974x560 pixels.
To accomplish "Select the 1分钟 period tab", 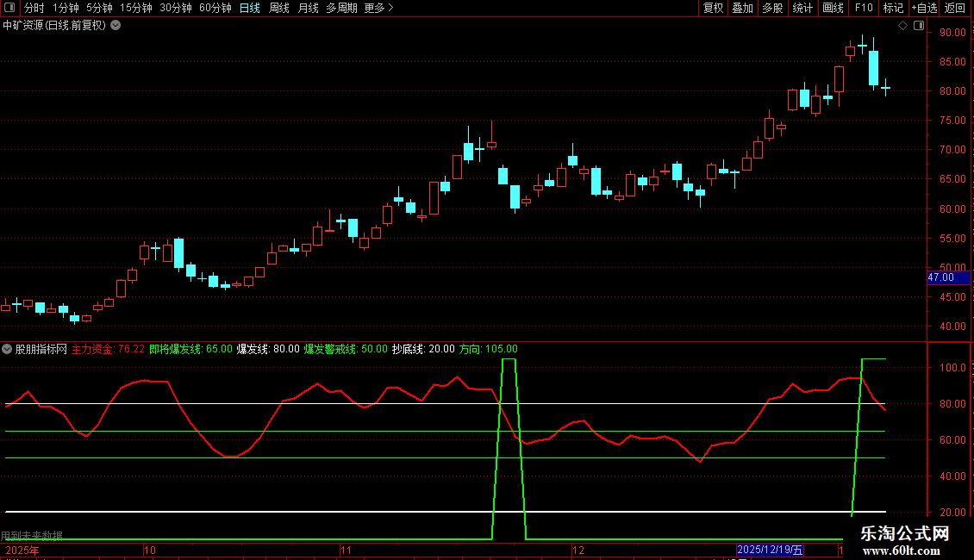I will (x=66, y=8).
